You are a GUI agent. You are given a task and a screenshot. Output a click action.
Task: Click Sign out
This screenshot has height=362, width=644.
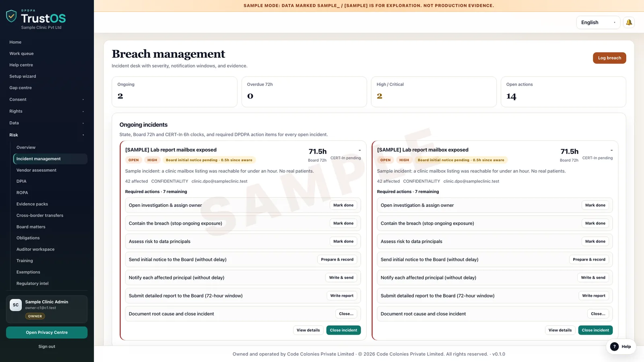pyautogui.click(x=47, y=347)
